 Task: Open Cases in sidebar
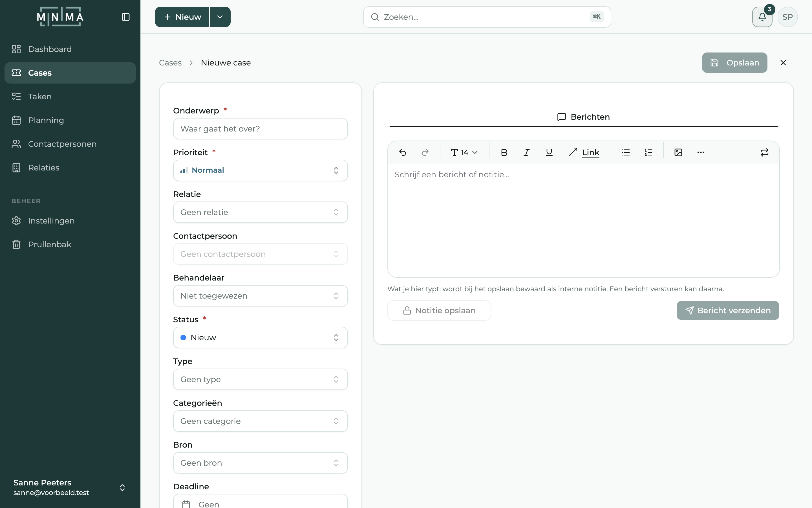point(70,73)
